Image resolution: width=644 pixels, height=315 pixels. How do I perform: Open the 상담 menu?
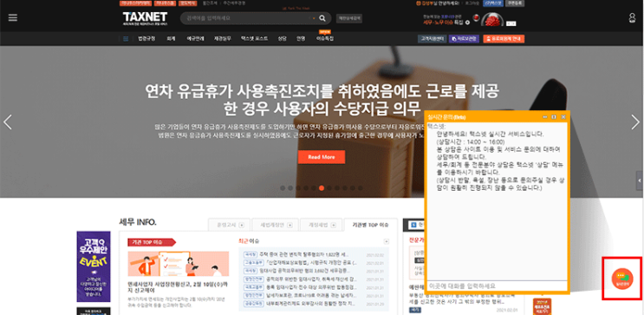[x=282, y=39]
